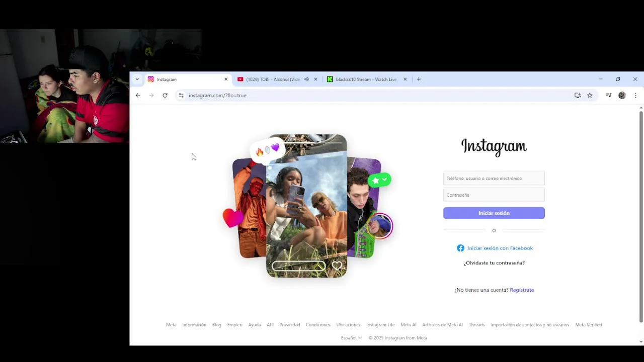Image resolution: width=644 pixels, height=362 pixels.
Task: Open the Meta Verified footer link
Action: (x=589, y=325)
